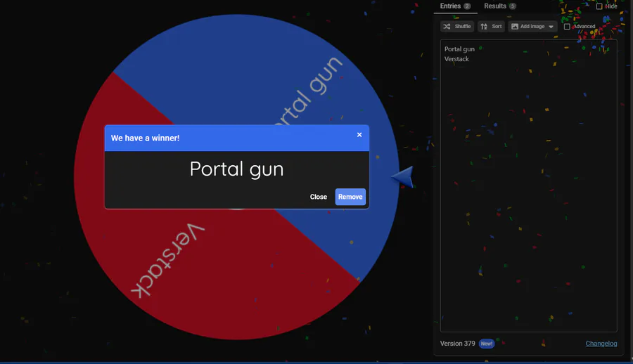
Task: Click the Portal gun entry in list
Action: tap(459, 48)
